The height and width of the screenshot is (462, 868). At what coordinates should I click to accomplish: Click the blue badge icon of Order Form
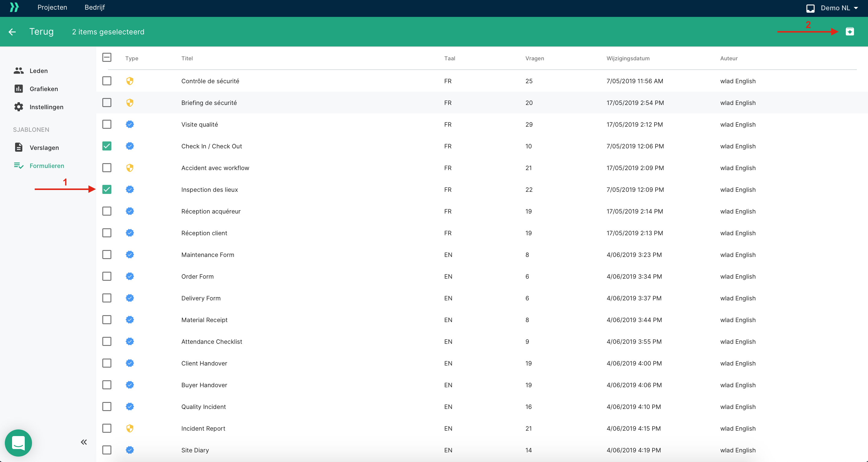click(130, 277)
